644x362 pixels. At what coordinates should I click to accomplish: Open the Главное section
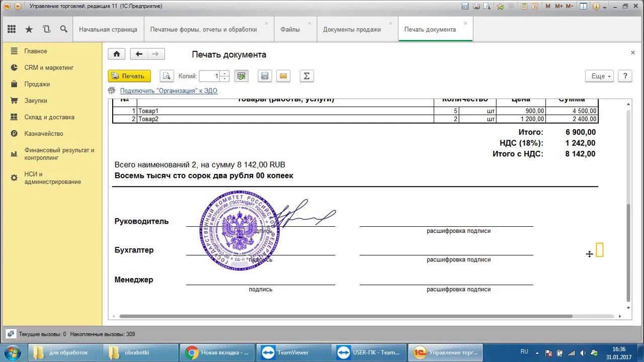pyautogui.click(x=36, y=51)
